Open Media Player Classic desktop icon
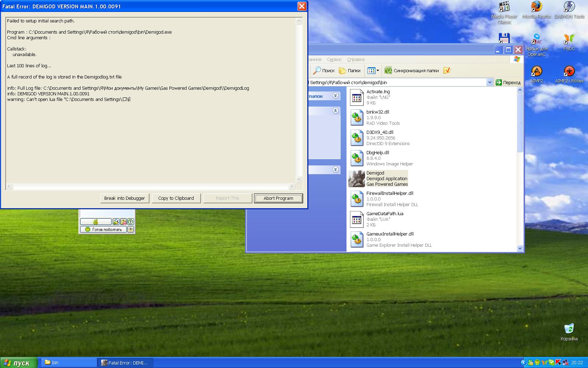 point(504,13)
